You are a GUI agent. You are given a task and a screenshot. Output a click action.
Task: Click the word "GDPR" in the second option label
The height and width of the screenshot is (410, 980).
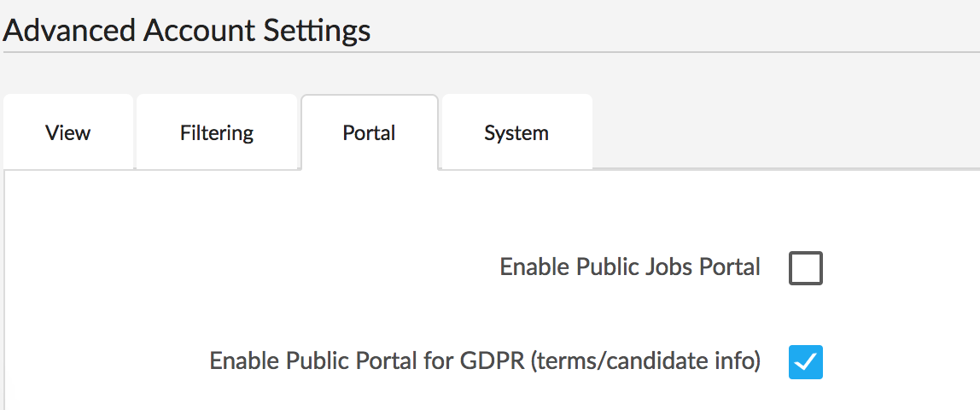tap(493, 361)
